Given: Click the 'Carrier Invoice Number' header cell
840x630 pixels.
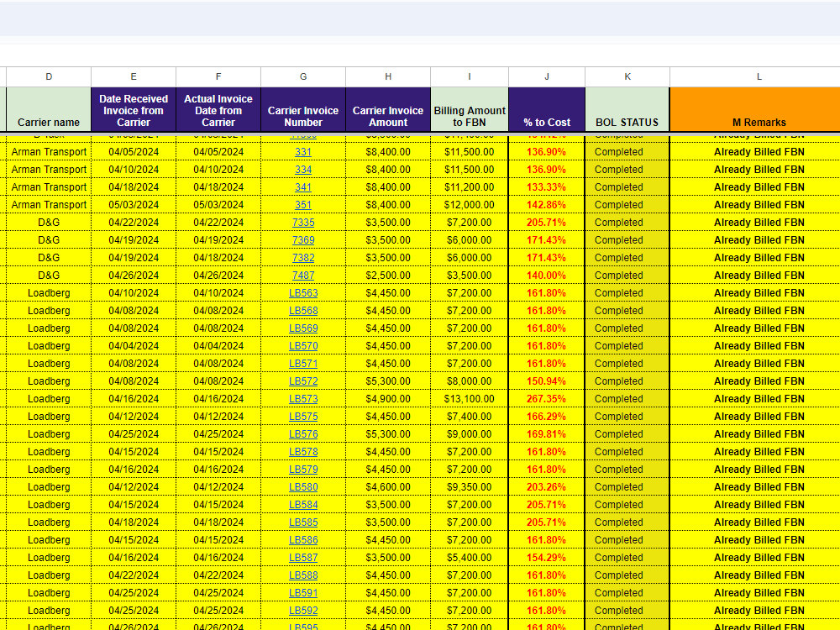Looking at the screenshot, I should [303, 109].
